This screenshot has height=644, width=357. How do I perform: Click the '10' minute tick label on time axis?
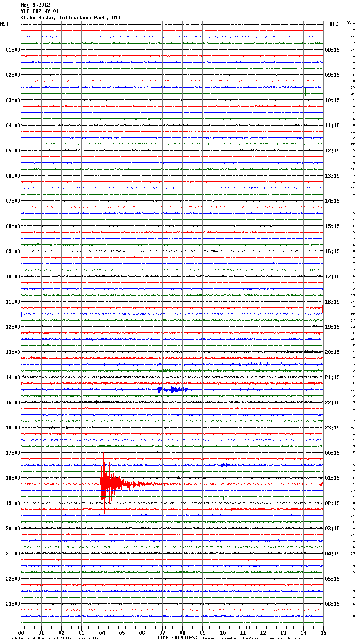(223, 633)
